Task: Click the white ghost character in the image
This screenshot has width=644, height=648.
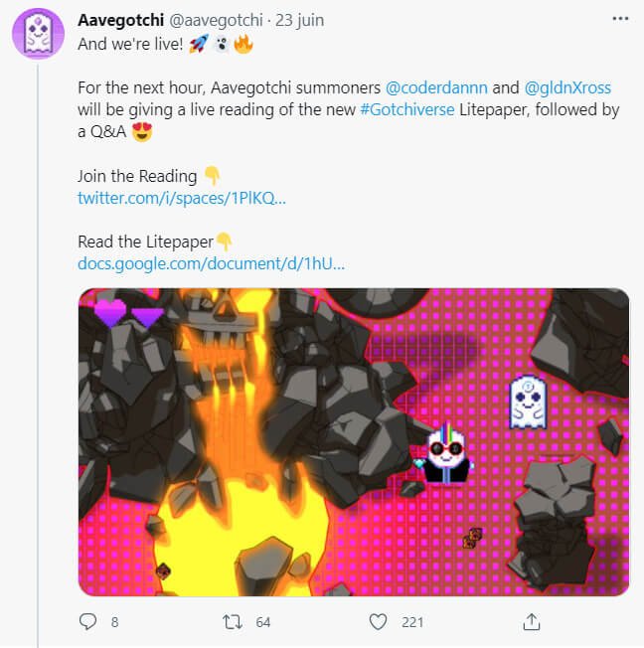Action: point(528,403)
